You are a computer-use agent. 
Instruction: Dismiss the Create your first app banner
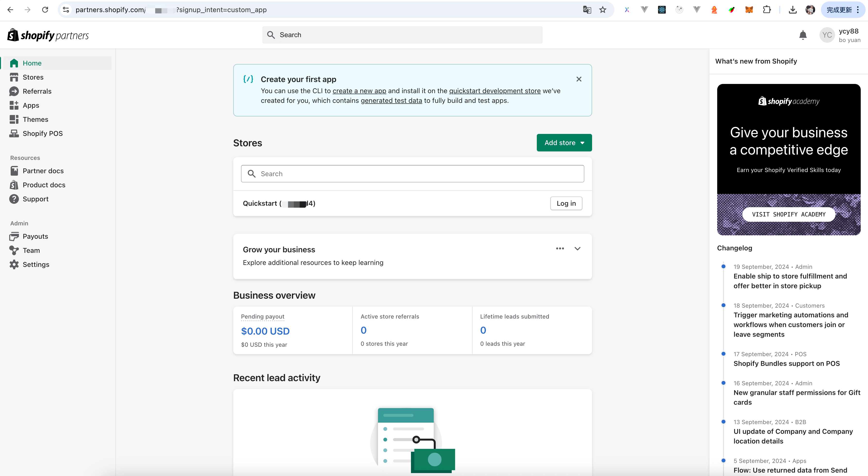tap(579, 79)
